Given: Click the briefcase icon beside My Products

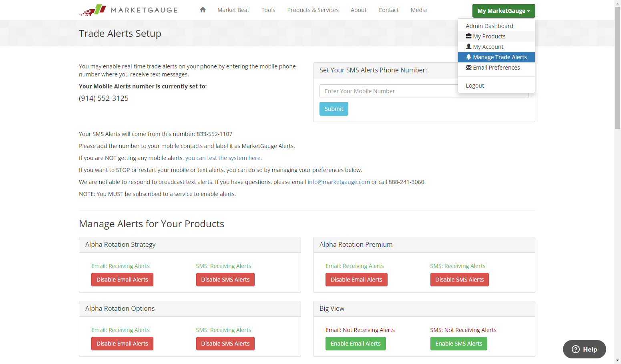Looking at the screenshot, I should click(468, 36).
